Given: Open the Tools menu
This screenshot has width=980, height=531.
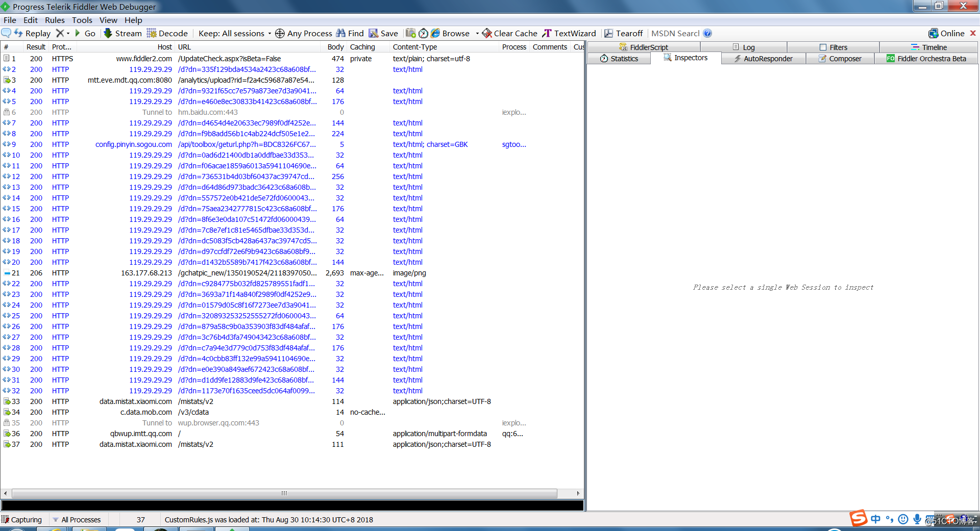Looking at the screenshot, I should click(x=82, y=20).
